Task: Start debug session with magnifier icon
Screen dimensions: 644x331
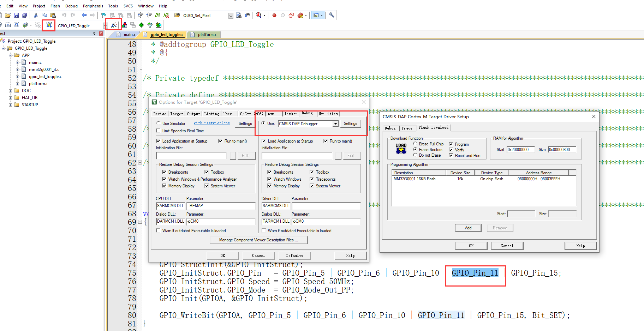Action: [x=259, y=15]
